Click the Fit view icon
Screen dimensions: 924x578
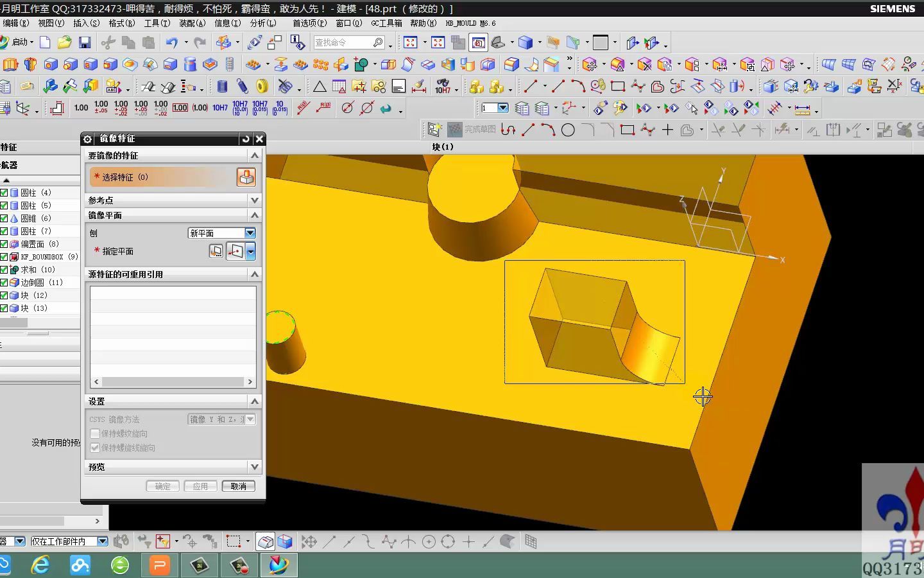tap(411, 42)
